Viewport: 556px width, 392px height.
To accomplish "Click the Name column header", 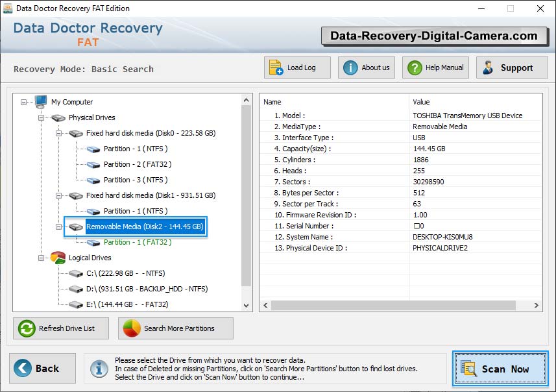I will click(272, 102).
